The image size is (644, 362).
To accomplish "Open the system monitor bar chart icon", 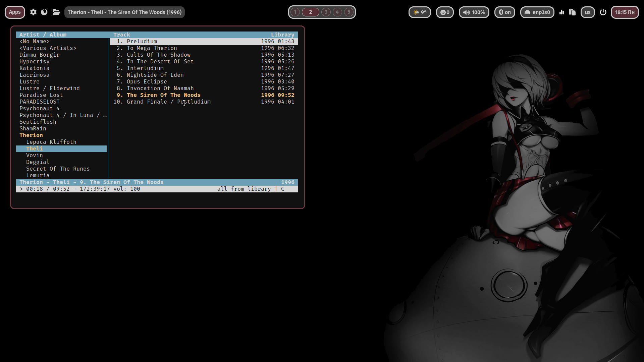I will click(561, 12).
